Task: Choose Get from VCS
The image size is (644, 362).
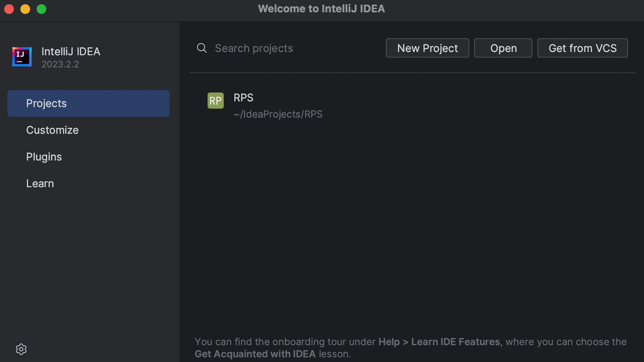Action: pos(582,48)
